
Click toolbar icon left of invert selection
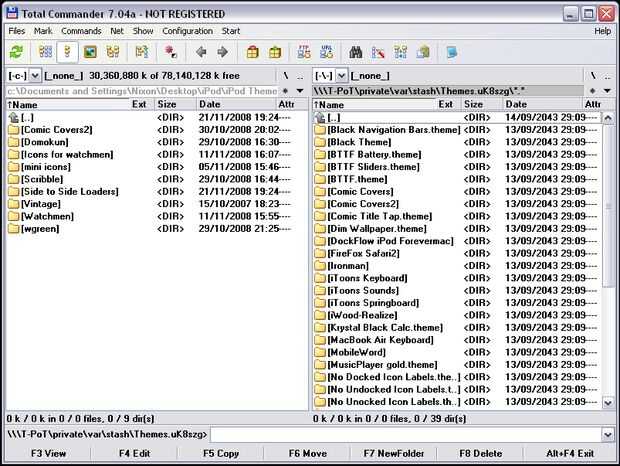click(x=142, y=52)
